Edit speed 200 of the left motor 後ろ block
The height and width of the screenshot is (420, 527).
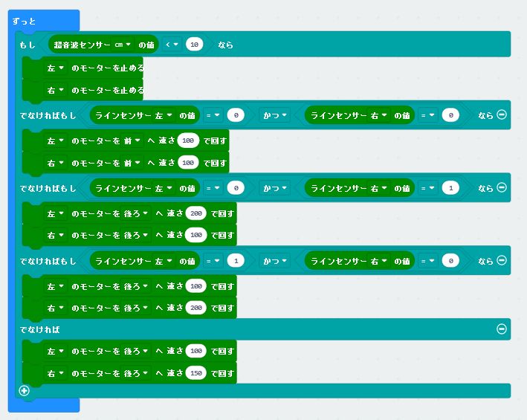pos(196,213)
